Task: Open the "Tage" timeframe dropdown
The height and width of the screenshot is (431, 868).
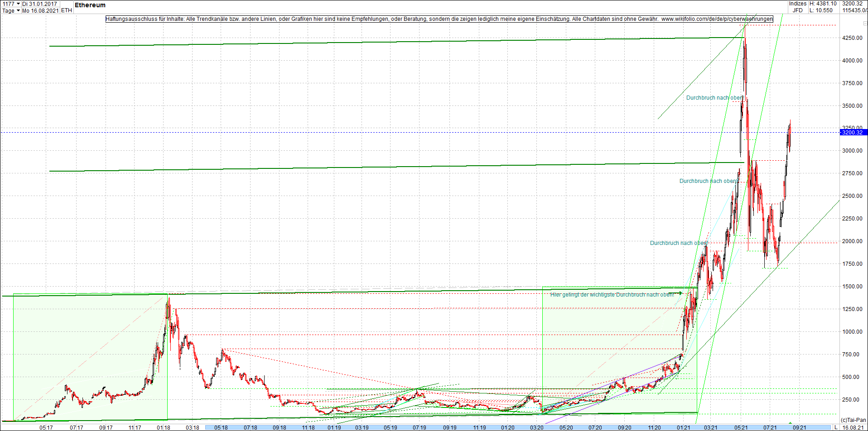Action: pyautogui.click(x=9, y=11)
